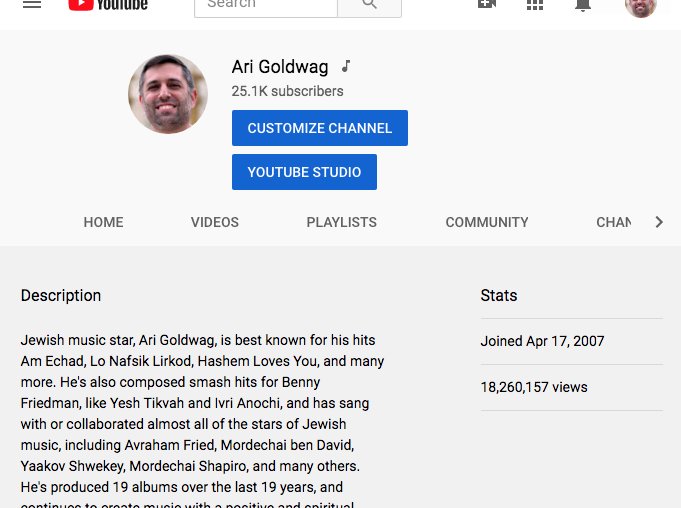
Task: Open YouTube Studio
Action: pos(304,172)
